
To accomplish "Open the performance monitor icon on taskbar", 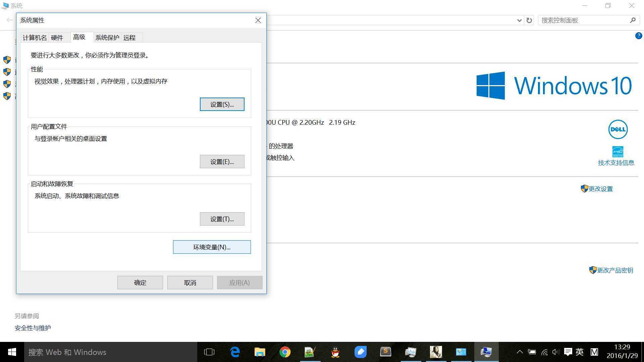I will pyautogui.click(x=411, y=352).
